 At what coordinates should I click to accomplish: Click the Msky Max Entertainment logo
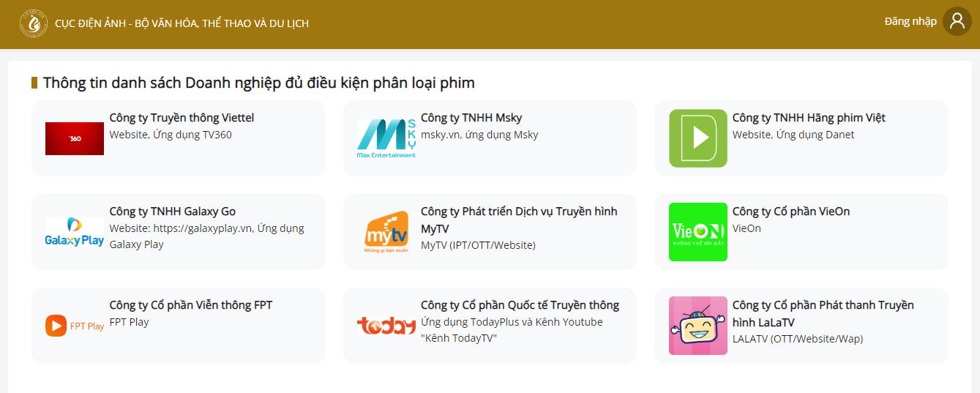tap(386, 138)
